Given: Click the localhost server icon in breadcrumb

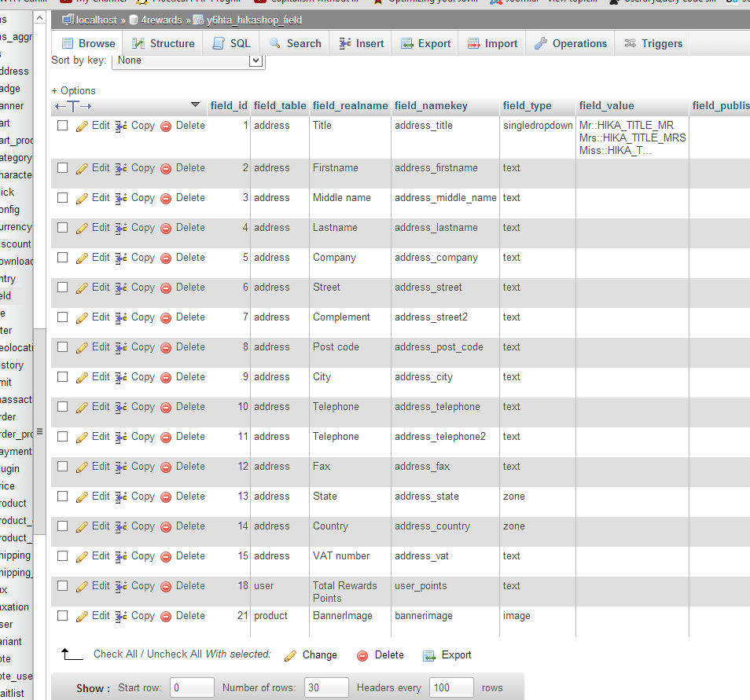Looking at the screenshot, I should point(68,20).
